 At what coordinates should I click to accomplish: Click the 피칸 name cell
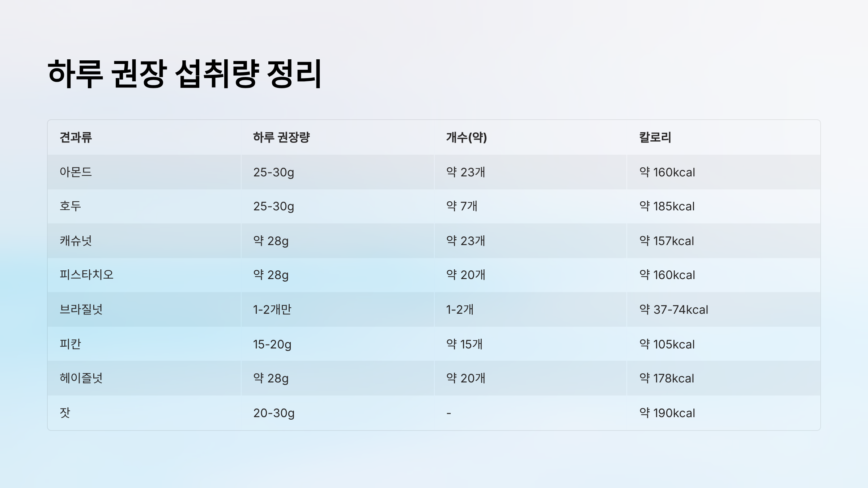[71, 344]
